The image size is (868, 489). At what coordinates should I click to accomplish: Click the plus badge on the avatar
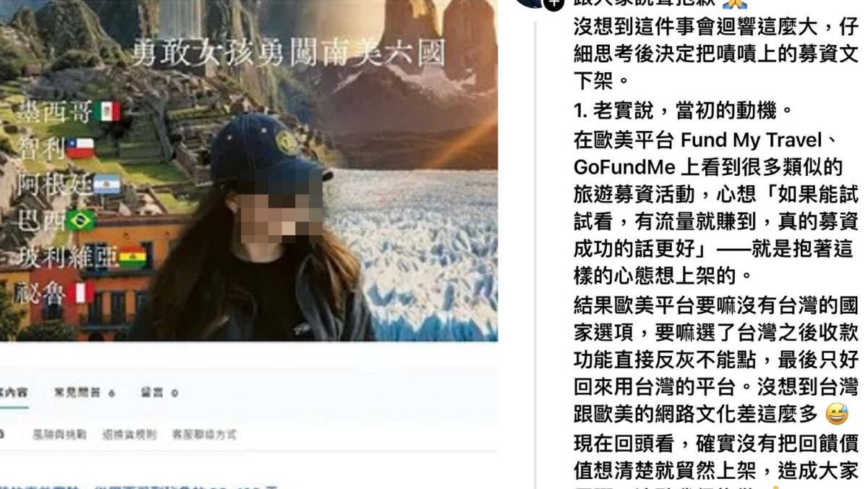click(x=553, y=4)
